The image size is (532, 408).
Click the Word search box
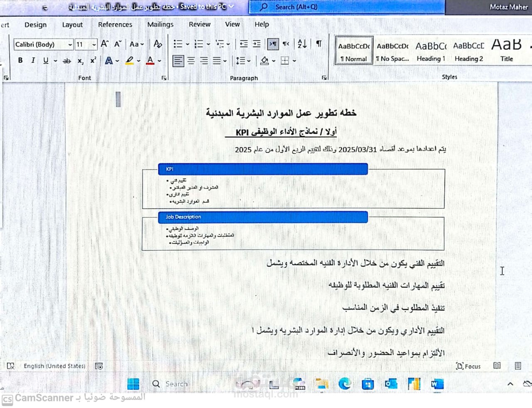[347, 7]
